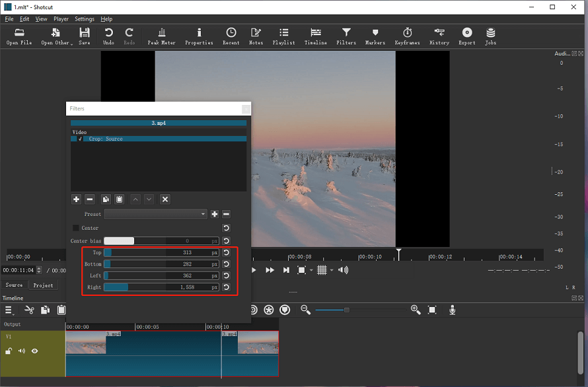Click the fast forward button
This screenshot has width=588, height=387.
pos(270,270)
